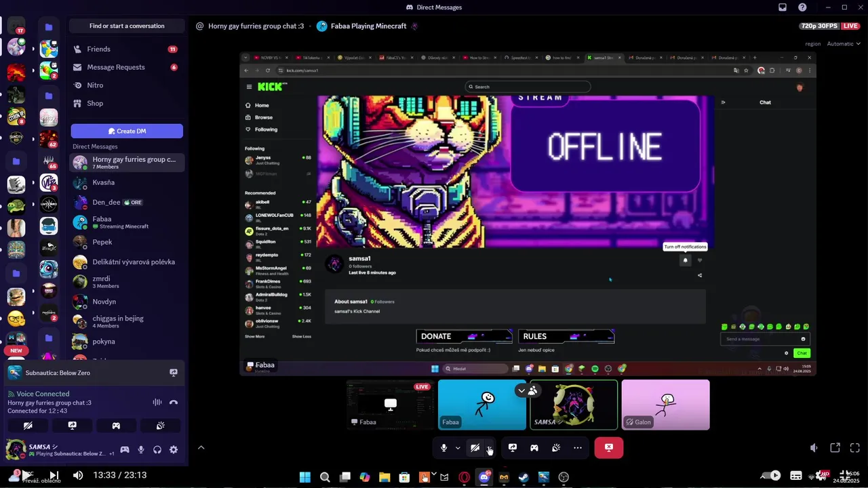This screenshot has height=488, width=868.
Task: Start an activity from the call controls
Action: tap(534, 448)
